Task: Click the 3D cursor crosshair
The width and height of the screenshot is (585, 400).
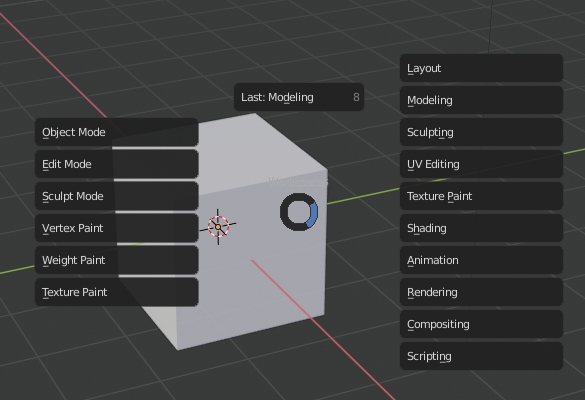Action: (218, 226)
